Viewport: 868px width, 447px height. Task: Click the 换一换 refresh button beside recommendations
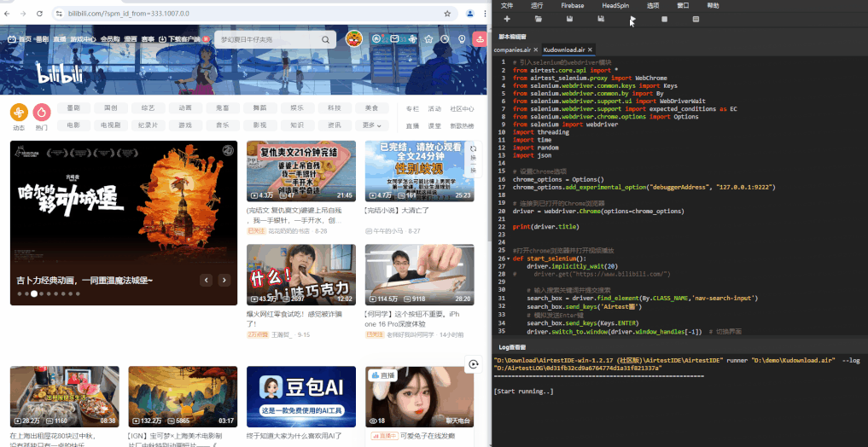(x=474, y=160)
